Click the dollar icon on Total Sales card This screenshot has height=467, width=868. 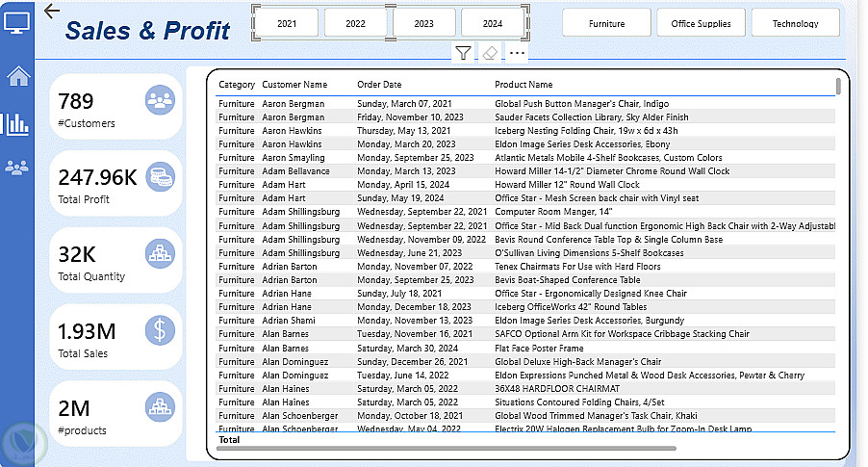click(x=160, y=330)
